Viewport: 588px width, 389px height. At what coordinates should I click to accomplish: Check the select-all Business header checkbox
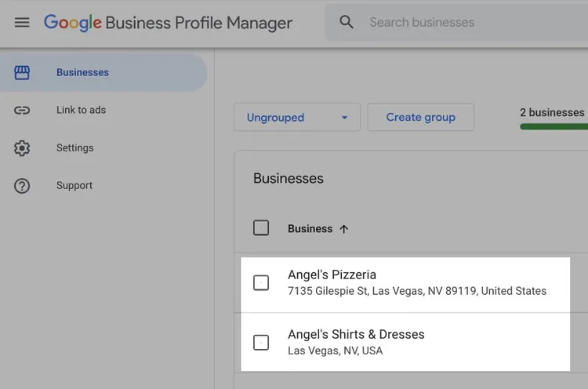point(261,227)
